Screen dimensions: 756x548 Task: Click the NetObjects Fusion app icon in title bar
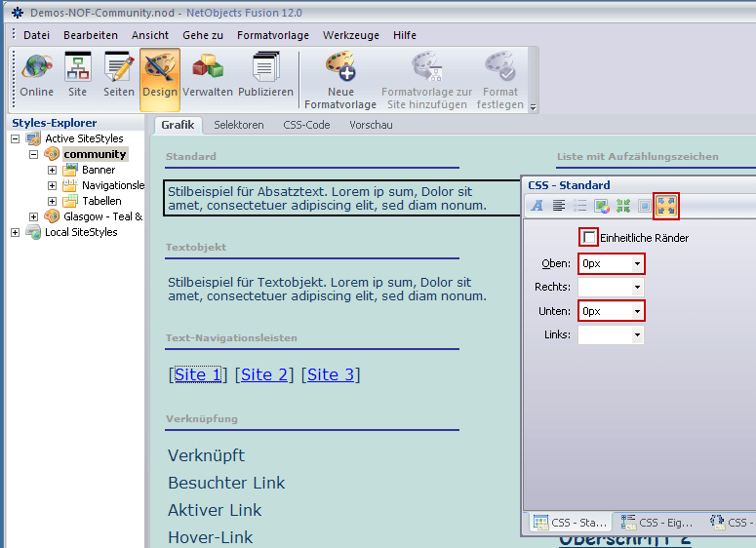pyautogui.click(x=18, y=13)
